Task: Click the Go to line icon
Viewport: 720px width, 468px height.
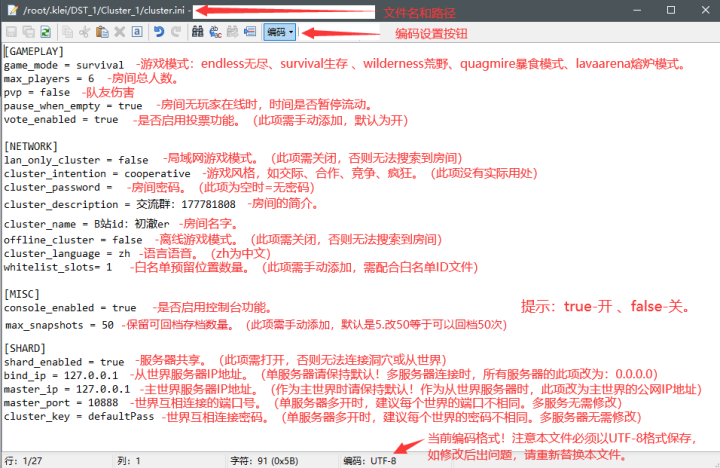Action: click(x=250, y=32)
